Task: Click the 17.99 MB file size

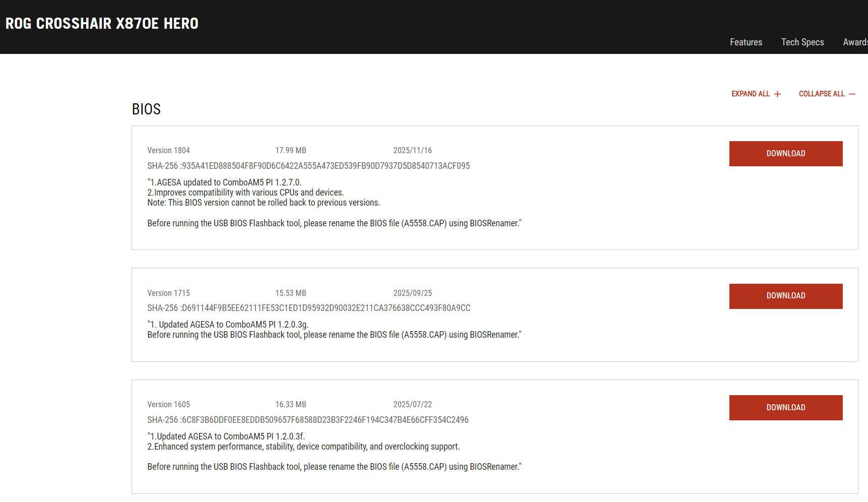Action: tap(290, 151)
